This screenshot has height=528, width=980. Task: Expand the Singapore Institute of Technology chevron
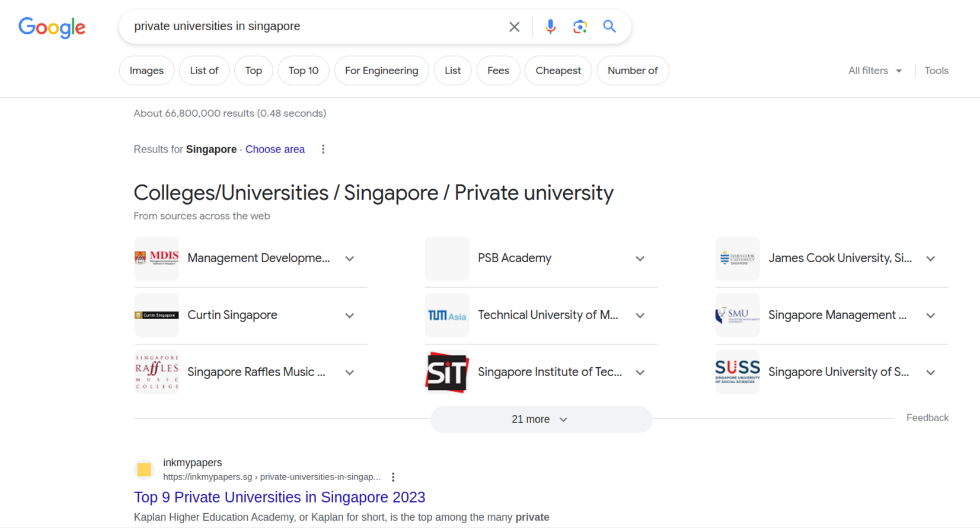pos(640,373)
